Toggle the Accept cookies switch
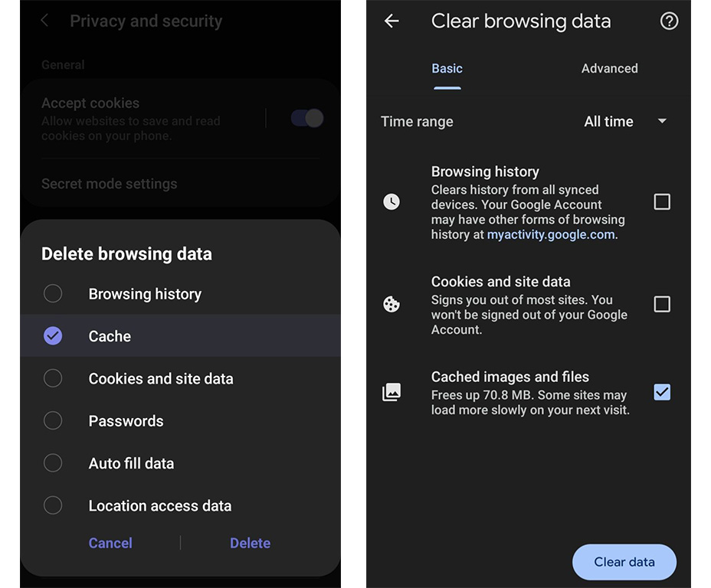Viewport: 711px width, 588px height. coord(307,119)
